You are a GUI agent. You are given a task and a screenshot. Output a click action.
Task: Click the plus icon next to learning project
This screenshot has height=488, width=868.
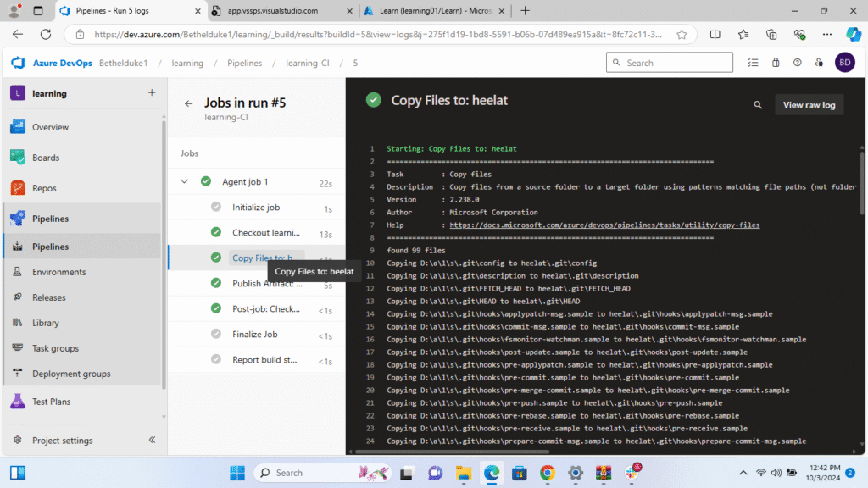152,93
